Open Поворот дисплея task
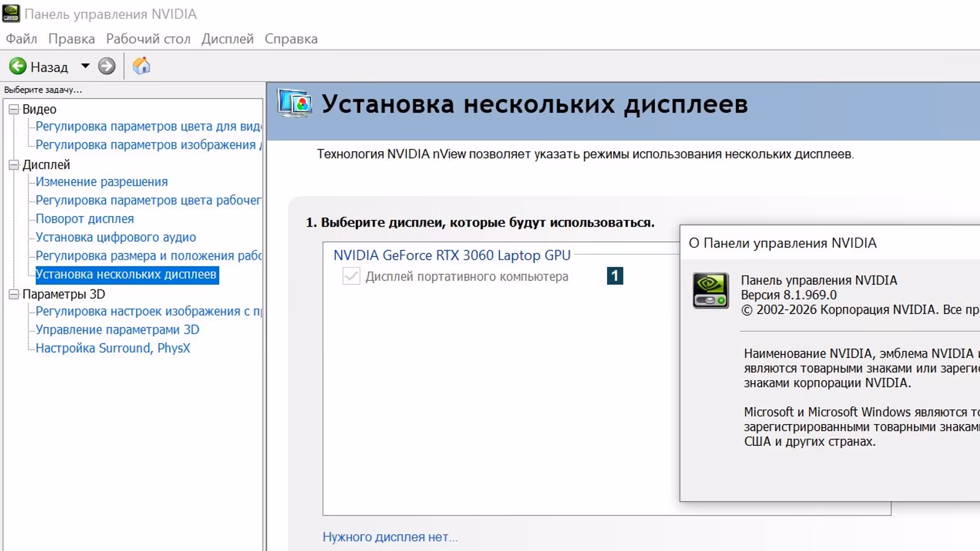980x551 pixels. pyautogui.click(x=85, y=219)
